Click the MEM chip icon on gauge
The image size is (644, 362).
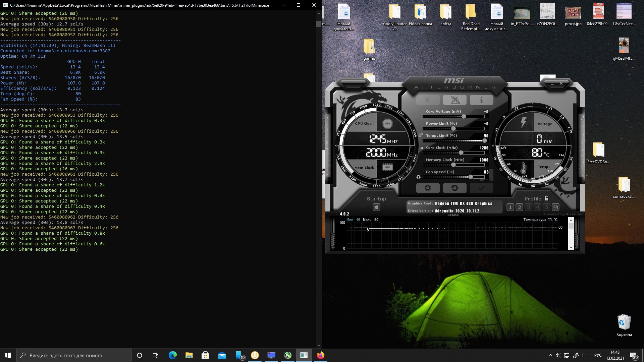[387, 167]
